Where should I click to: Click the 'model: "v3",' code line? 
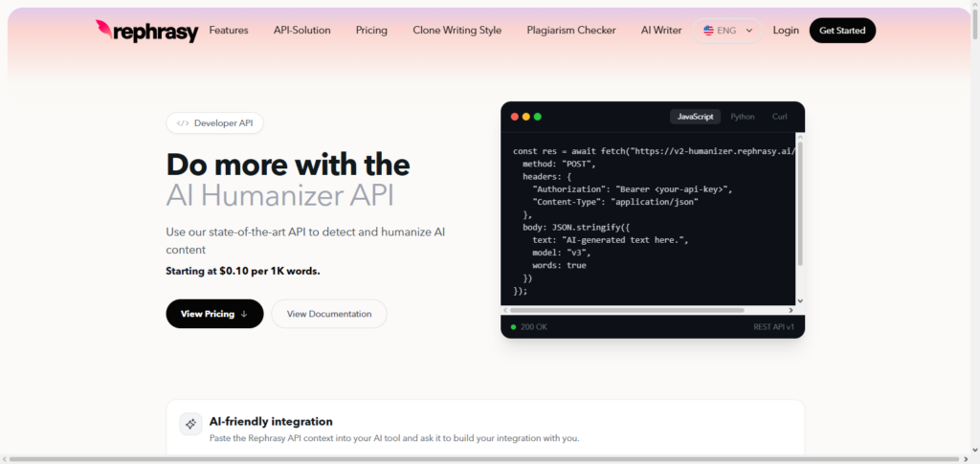561,253
